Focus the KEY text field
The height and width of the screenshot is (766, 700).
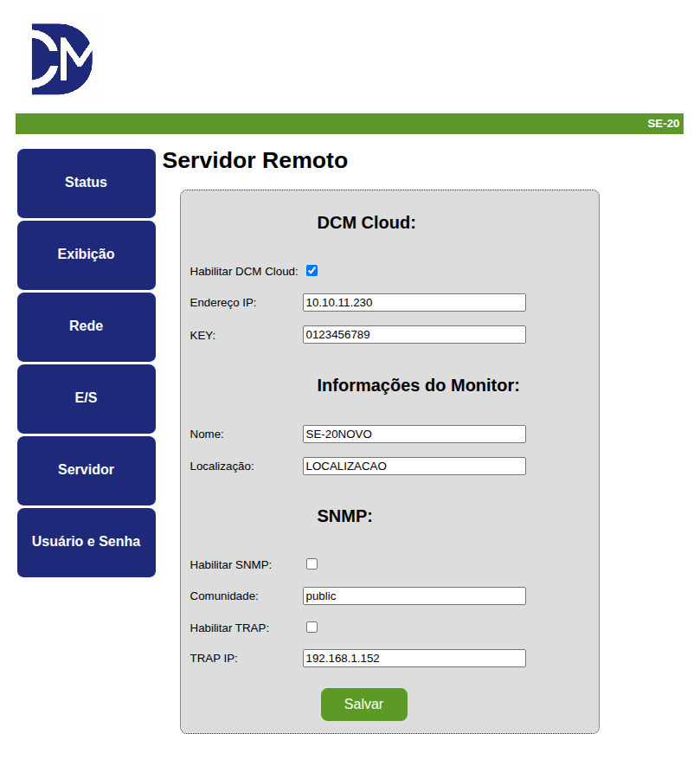(x=414, y=335)
